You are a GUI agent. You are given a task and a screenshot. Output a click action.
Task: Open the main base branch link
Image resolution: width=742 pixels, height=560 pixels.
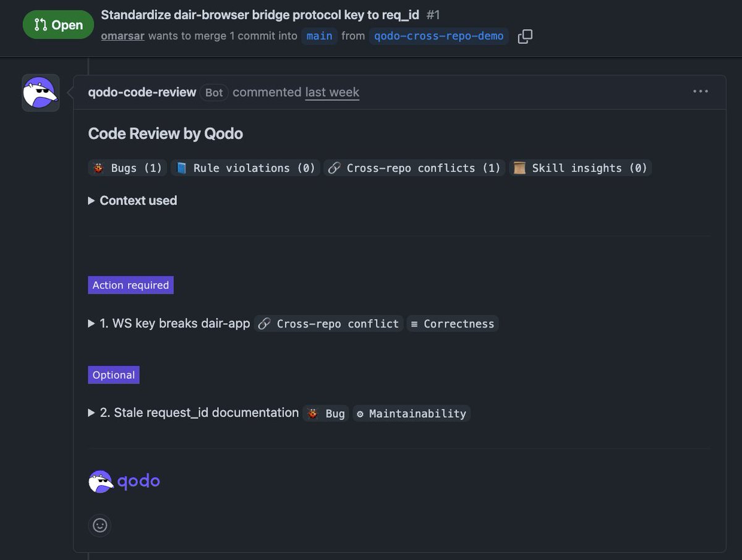(x=320, y=36)
